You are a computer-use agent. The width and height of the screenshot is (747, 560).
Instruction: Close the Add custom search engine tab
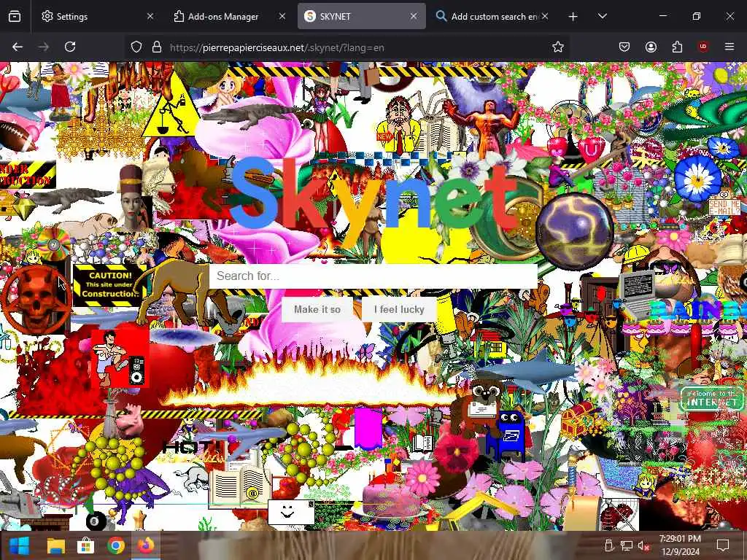pyautogui.click(x=545, y=16)
